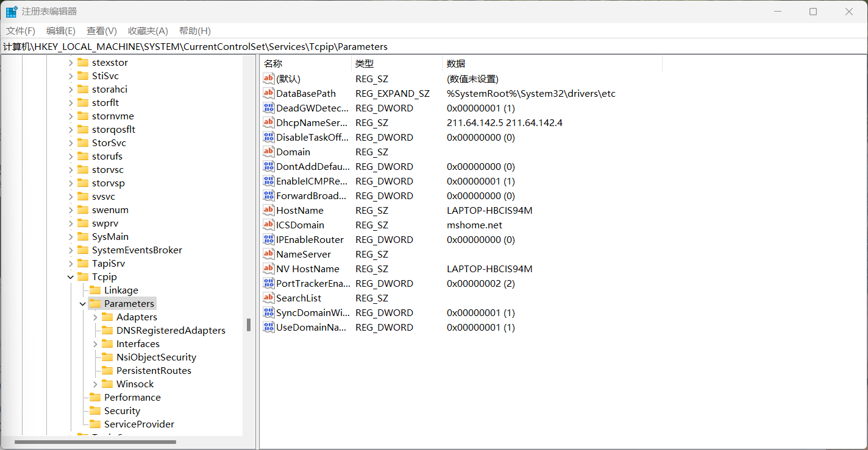868x450 pixels.
Task: Expand the SysMain key
Action: pyautogui.click(x=71, y=237)
